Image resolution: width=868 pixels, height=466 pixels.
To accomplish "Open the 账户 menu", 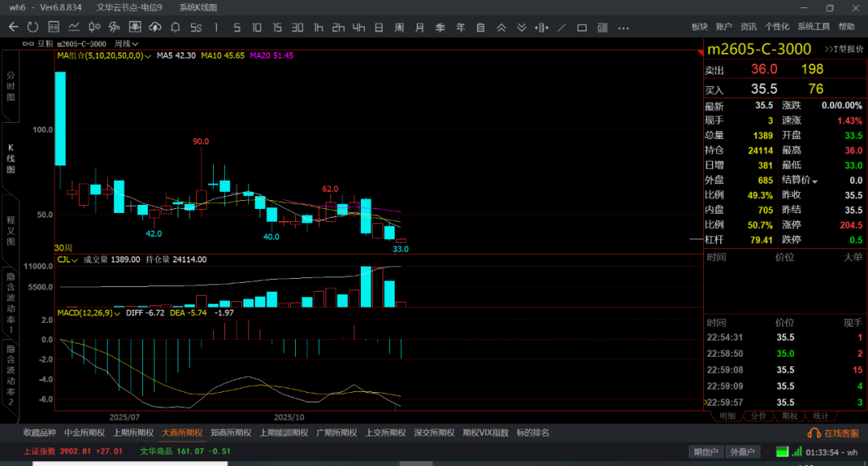I will 724,27.
